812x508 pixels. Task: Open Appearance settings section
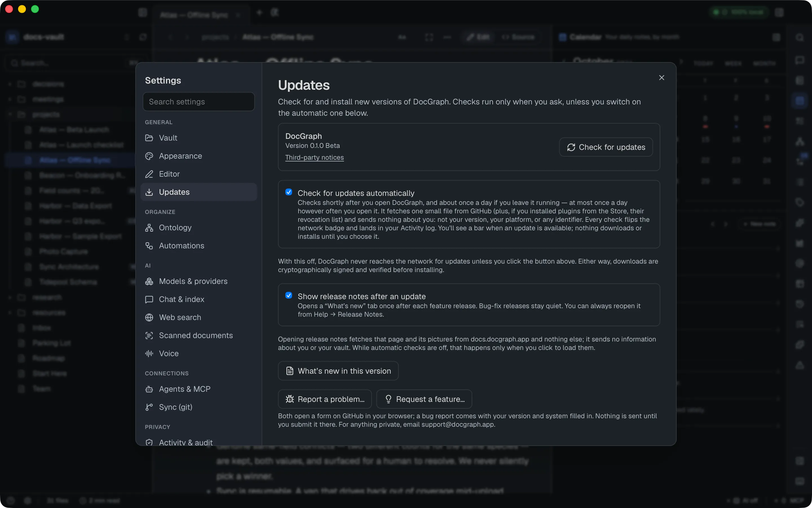199,156
